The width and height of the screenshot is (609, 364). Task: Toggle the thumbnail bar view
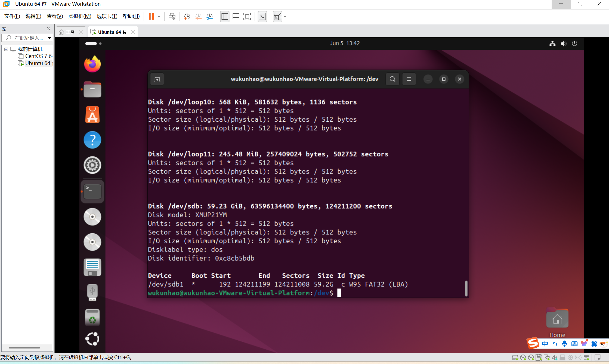236,17
